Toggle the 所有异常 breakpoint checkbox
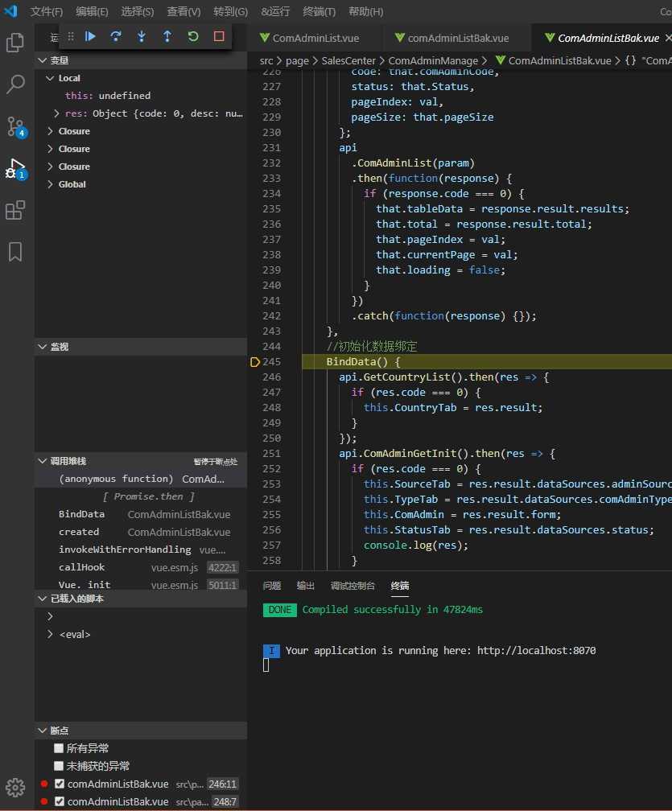 59,748
